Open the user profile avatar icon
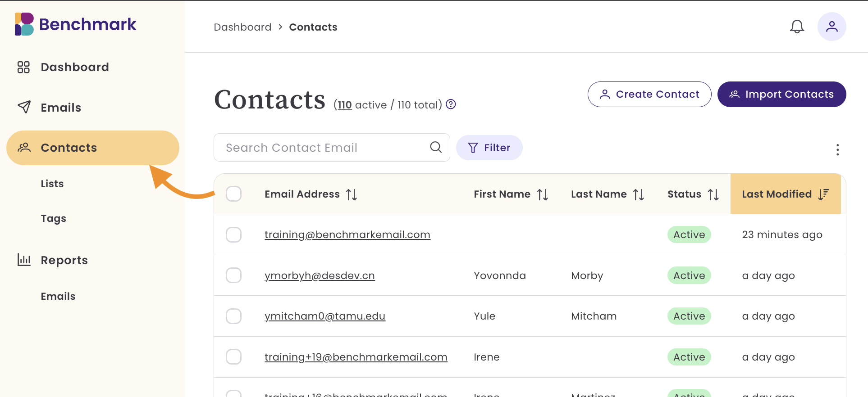Viewport: 868px width, 397px height. coord(831,27)
